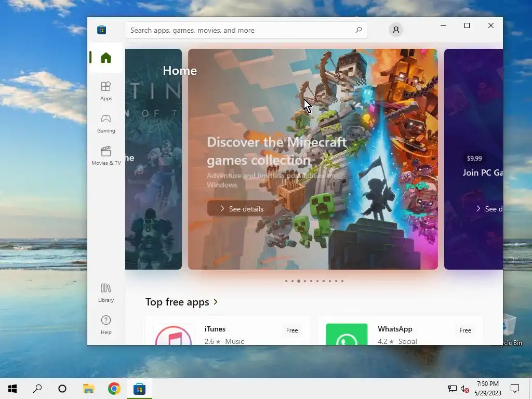532x399 pixels.
Task: Open the WhatsApp app icon
Action: 347,335
